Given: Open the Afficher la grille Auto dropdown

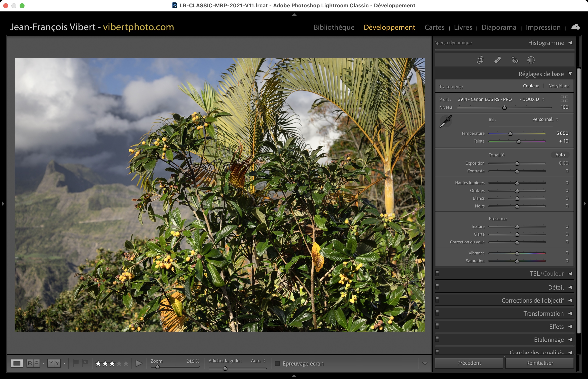Looking at the screenshot, I should (x=258, y=361).
